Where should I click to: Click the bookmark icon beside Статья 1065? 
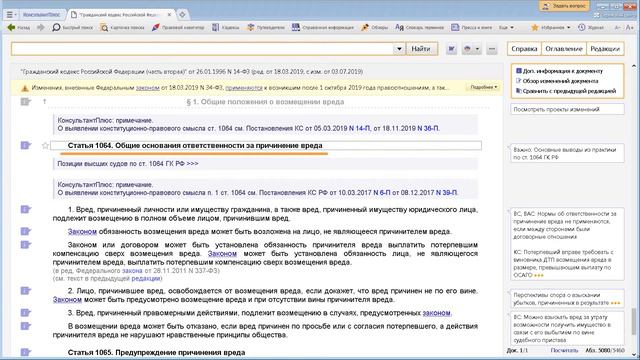pos(26,352)
